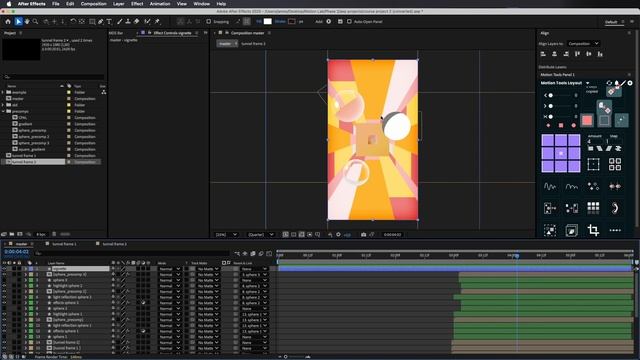Switch to Effect Controls vignette tab

[x=172, y=33]
